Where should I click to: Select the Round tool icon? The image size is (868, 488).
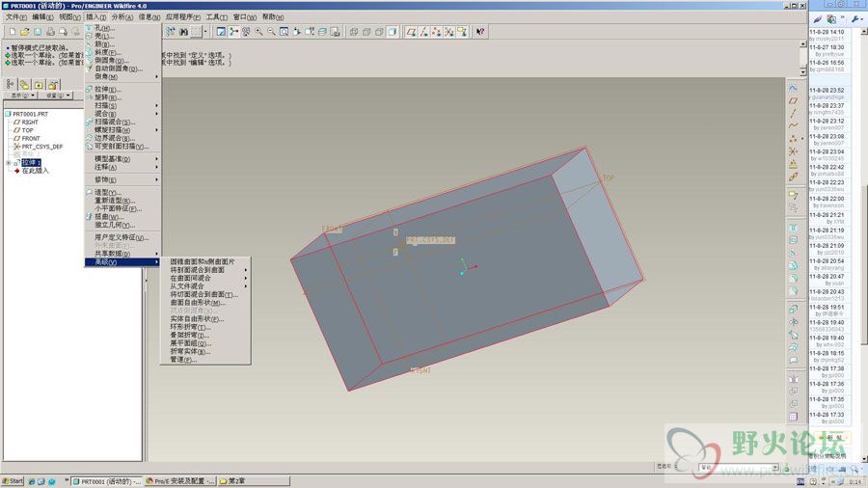(794, 279)
